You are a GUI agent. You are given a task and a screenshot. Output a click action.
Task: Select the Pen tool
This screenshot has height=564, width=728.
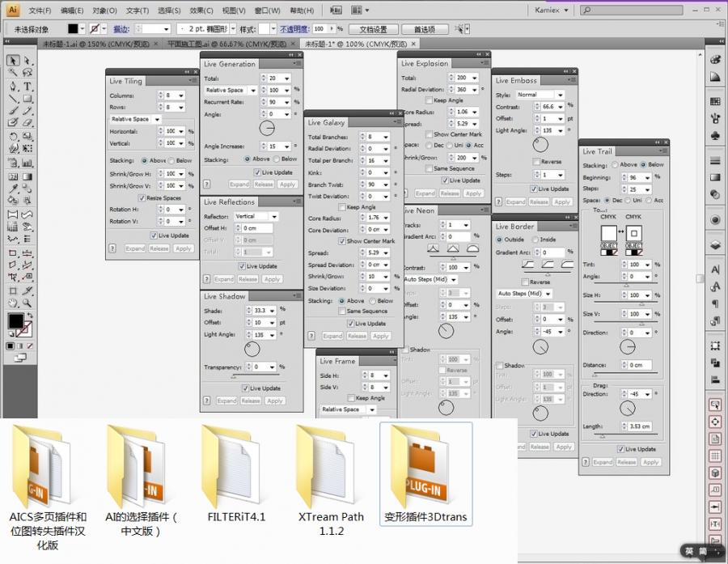(13, 87)
